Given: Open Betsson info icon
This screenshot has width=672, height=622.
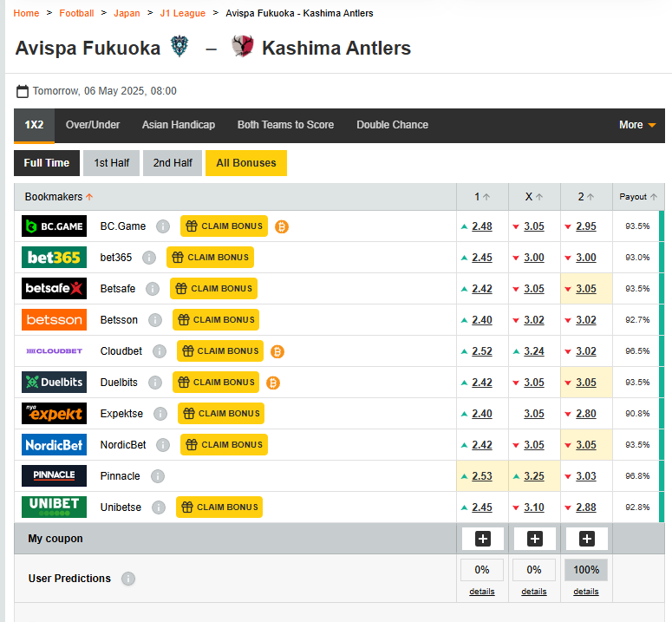Looking at the screenshot, I should click(x=155, y=320).
